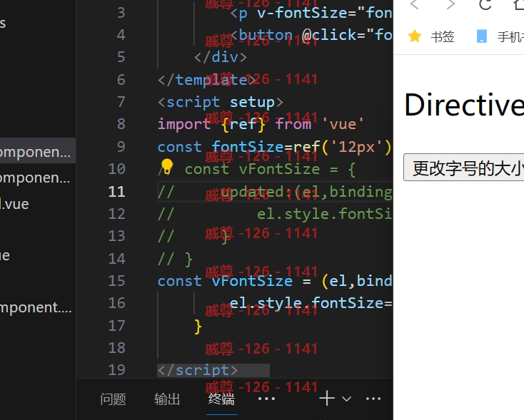Expand the new terminal dropdown chevron
The width and height of the screenshot is (524, 420).
347,399
